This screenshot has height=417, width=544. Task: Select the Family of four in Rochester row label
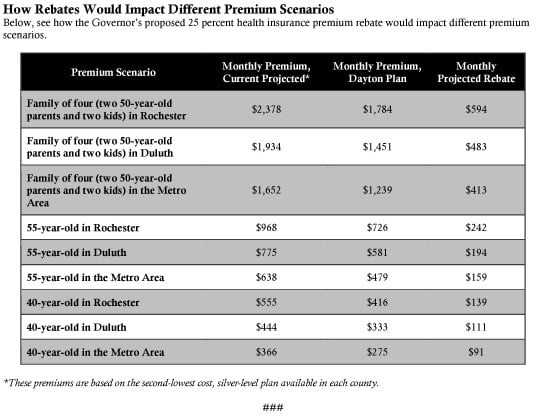[x=106, y=110]
